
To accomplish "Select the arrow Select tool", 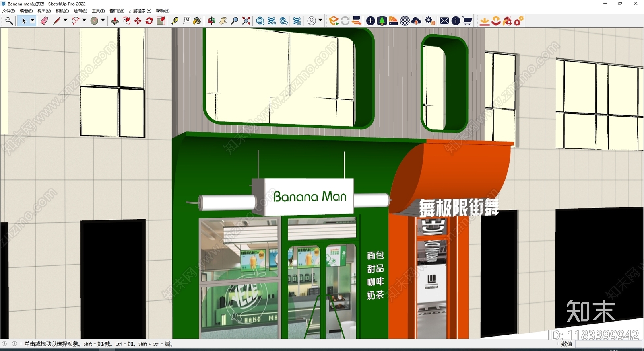I will [x=23, y=21].
